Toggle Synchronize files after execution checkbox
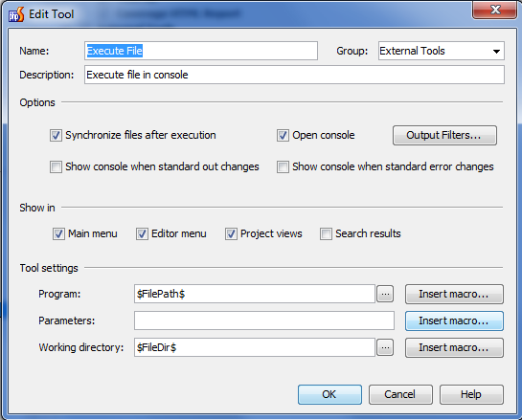This screenshot has height=420, width=522. pos(56,135)
